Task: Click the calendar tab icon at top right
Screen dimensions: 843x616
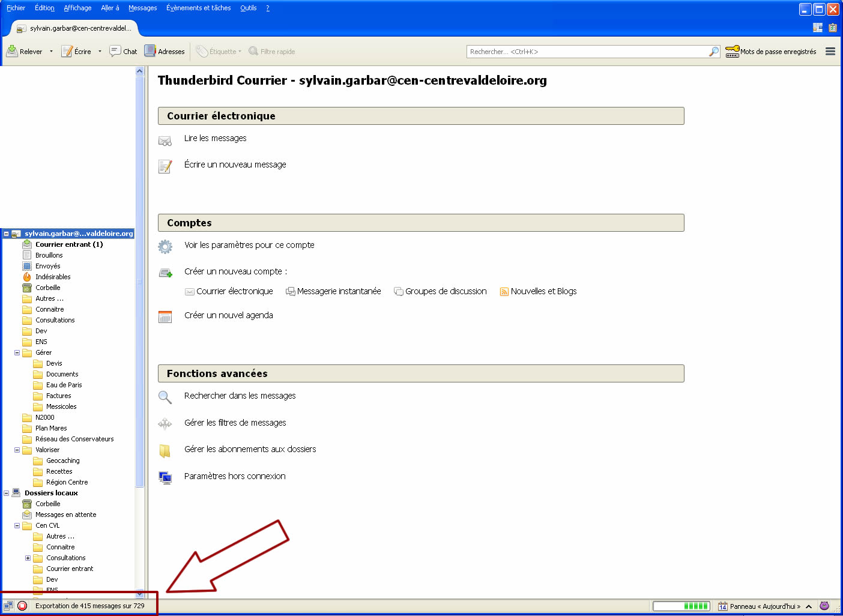Action: pos(832,28)
